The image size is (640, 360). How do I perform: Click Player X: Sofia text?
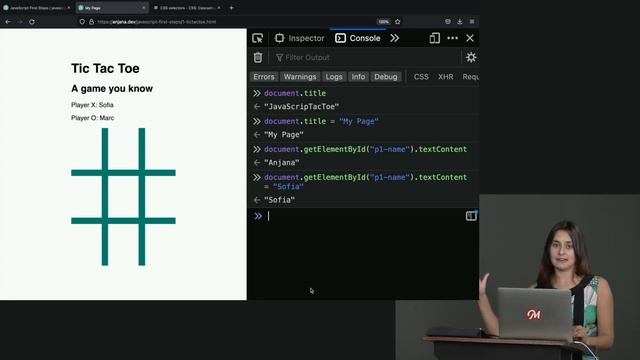pos(92,105)
